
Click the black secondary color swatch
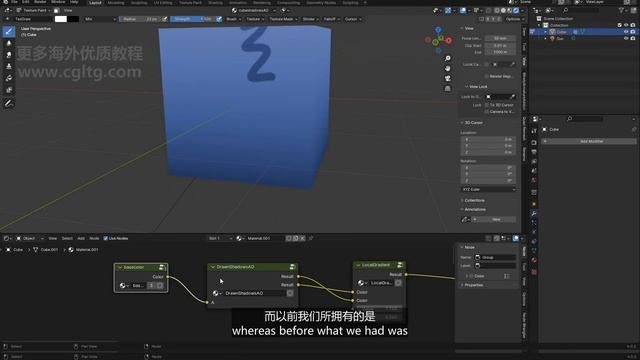73,19
